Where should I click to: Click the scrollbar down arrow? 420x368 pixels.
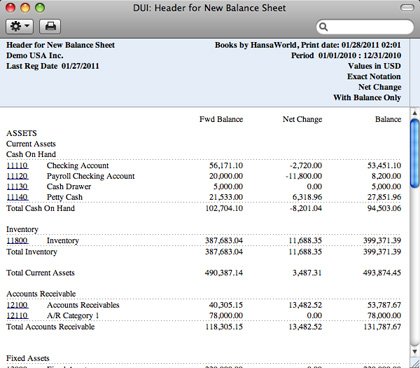tap(415, 351)
